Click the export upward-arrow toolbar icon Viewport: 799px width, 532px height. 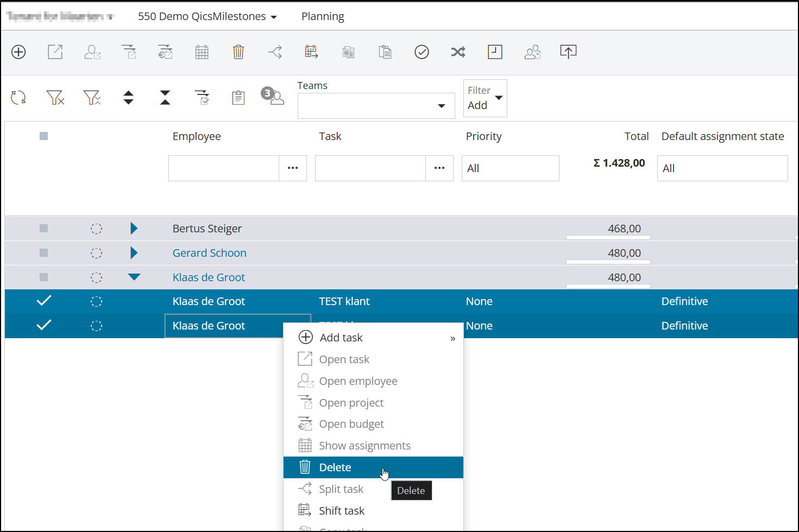pos(568,52)
